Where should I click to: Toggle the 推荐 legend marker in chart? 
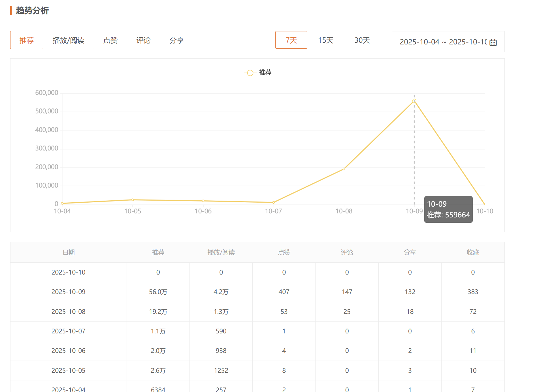[250, 73]
